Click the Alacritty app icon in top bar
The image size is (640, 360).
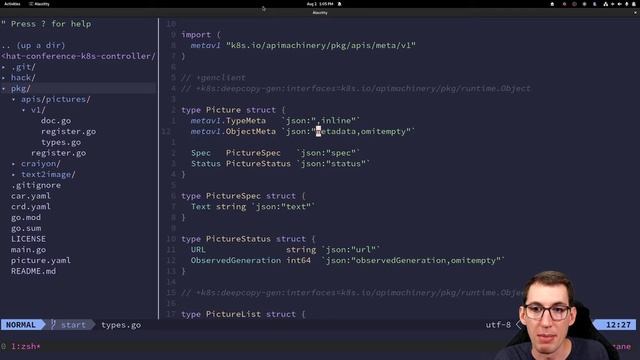[x=39, y=4]
